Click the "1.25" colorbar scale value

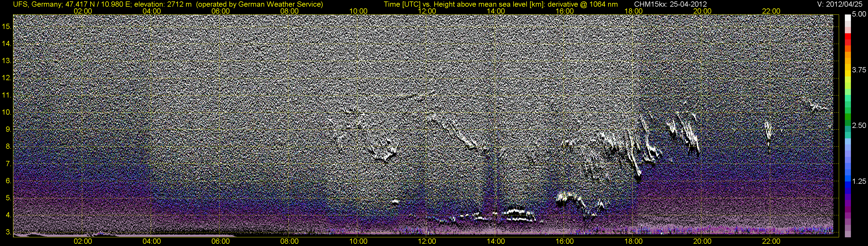(859, 181)
